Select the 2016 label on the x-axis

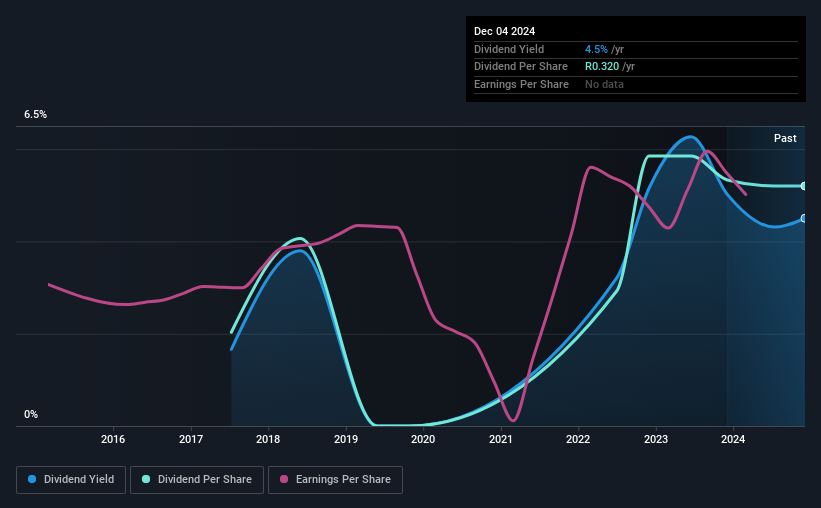[113, 439]
